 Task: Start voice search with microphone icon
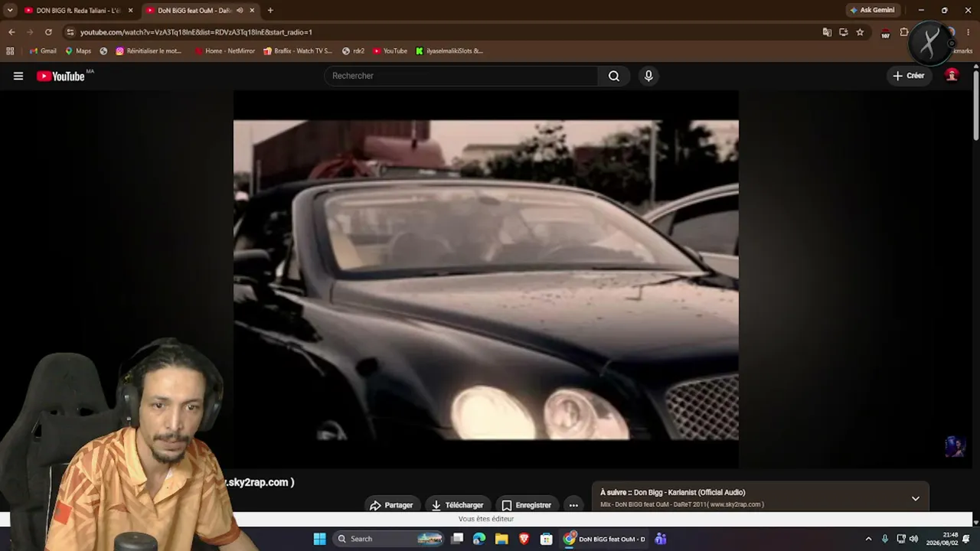coord(648,76)
